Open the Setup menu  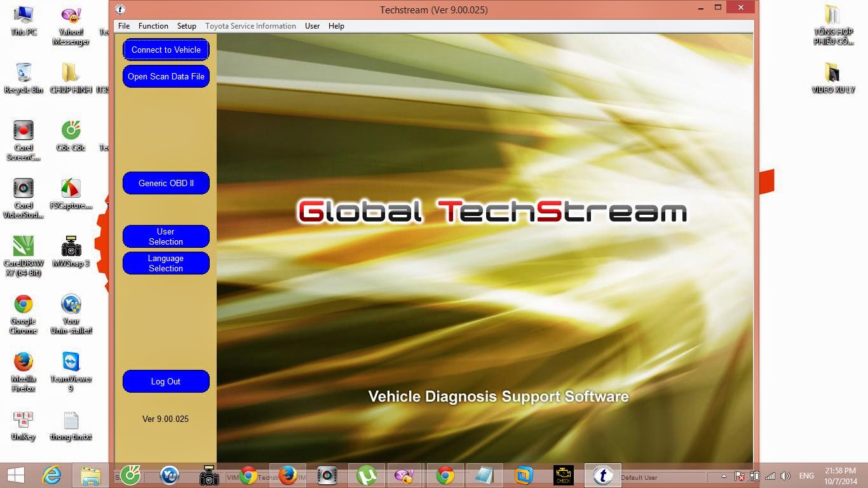click(186, 26)
